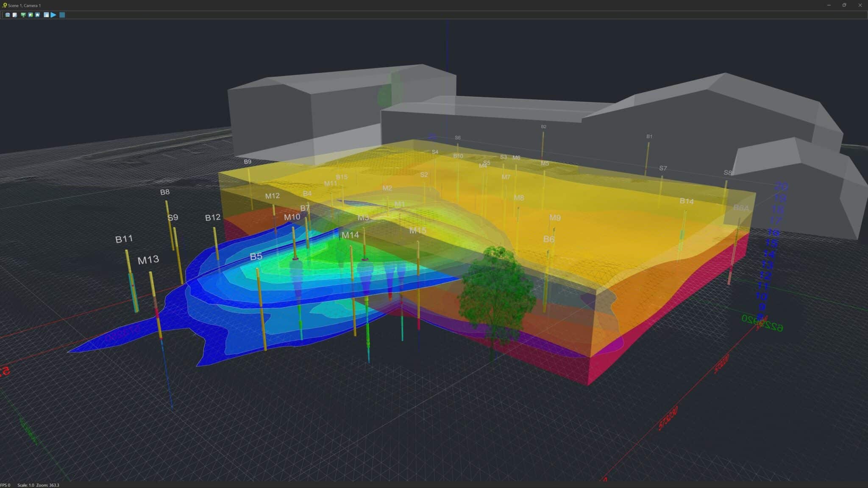Minimize the Scene 1 window
The height and width of the screenshot is (488, 868).
[x=829, y=5]
